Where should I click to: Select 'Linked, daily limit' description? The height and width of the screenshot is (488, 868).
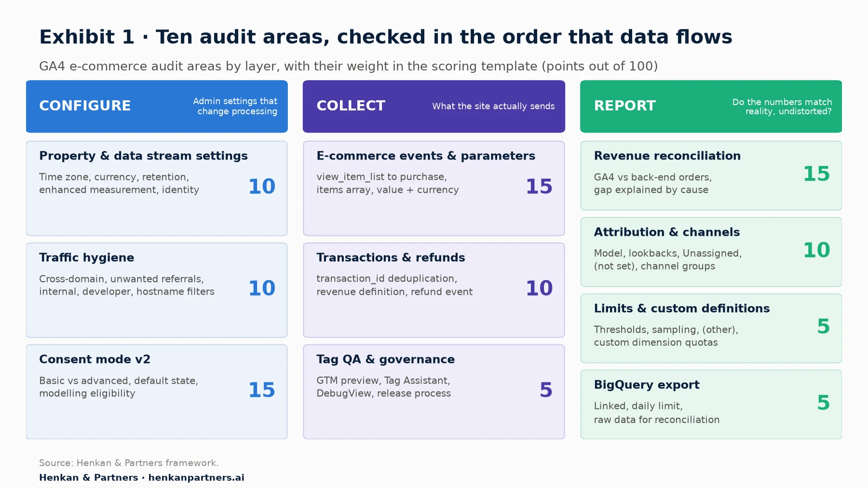click(657, 413)
